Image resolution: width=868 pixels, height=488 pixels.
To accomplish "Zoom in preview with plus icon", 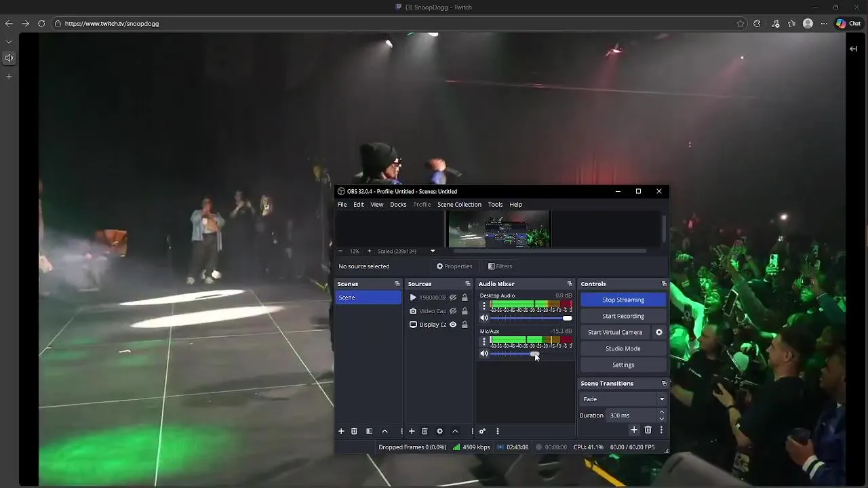I will (369, 251).
